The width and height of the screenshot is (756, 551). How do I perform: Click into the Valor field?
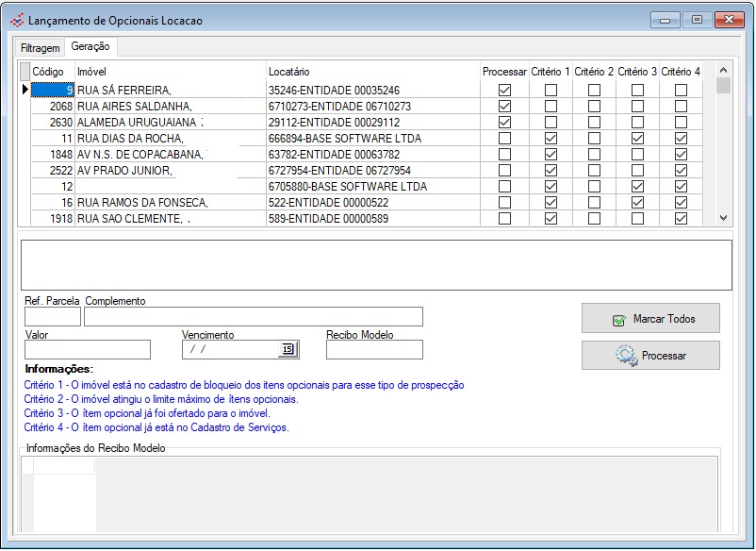pos(88,350)
